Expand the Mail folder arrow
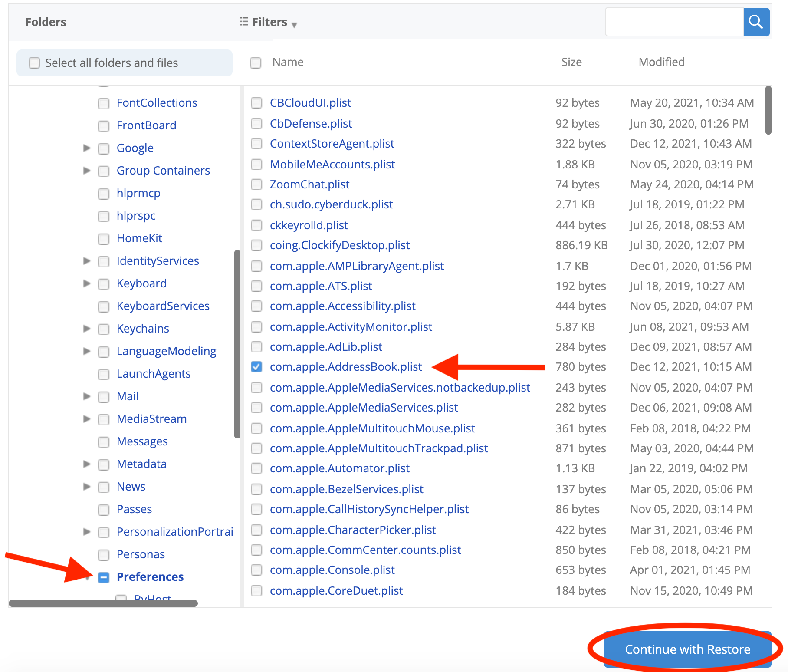This screenshot has height=672, width=788. pyautogui.click(x=87, y=396)
